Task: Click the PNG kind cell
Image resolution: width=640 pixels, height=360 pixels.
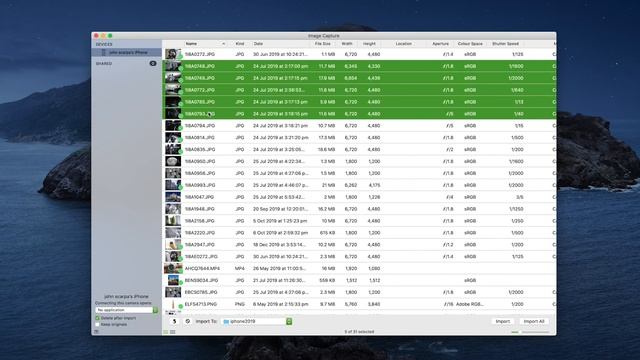Action: point(240,304)
